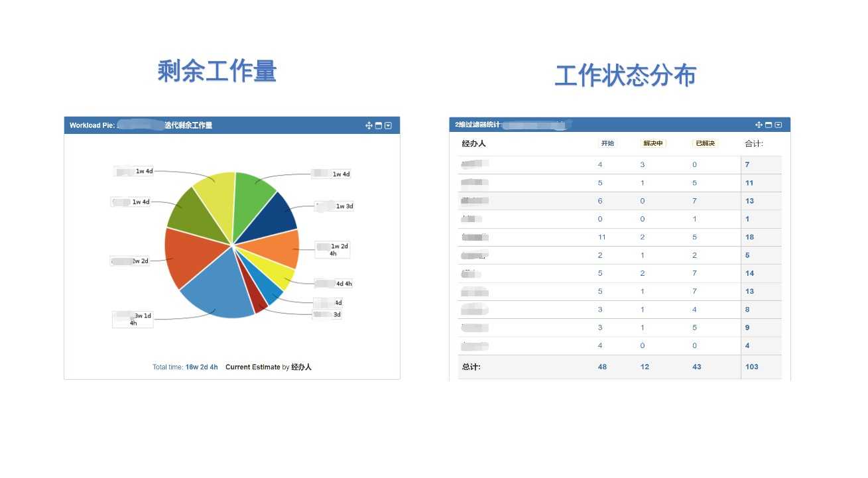868x478 pixels.
Task: Click the move icon on Workload Pie gadget
Action: 369,125
